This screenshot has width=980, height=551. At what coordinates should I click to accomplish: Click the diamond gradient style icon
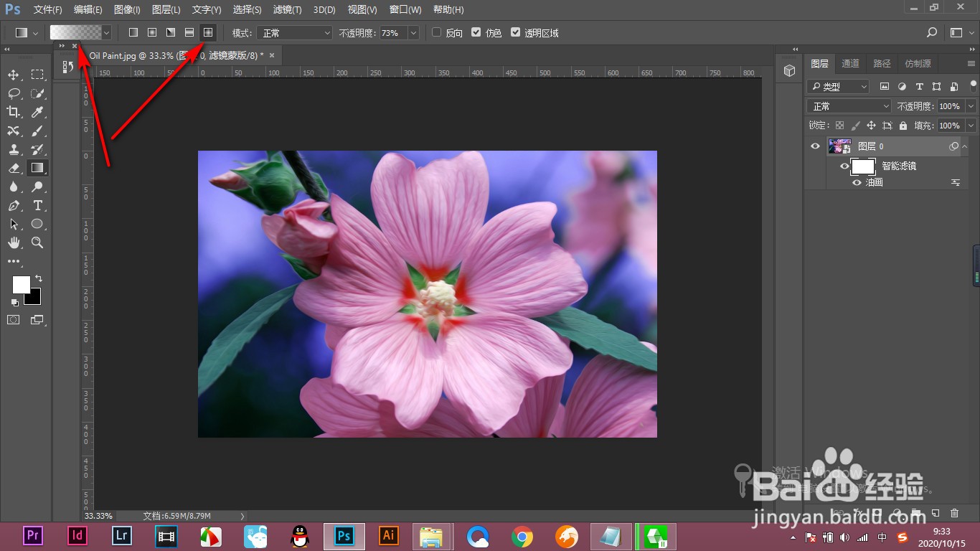pyautogui.click(x=208, y=33)
